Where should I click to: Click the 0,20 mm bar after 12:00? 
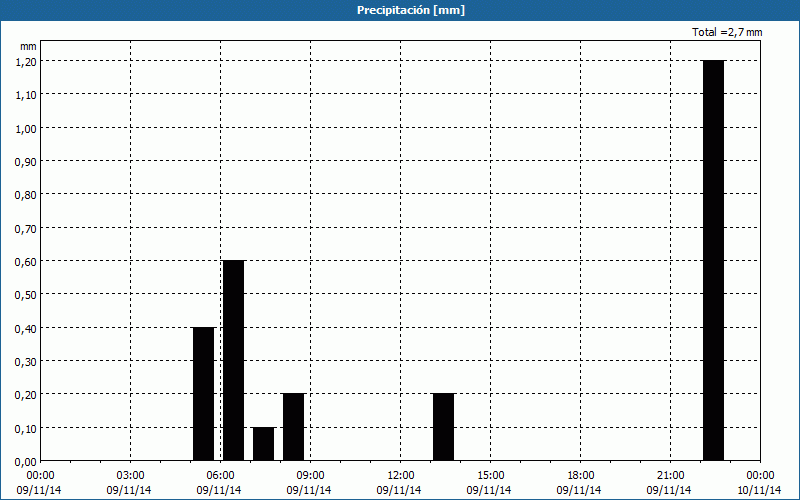click(x=443, y=427)
